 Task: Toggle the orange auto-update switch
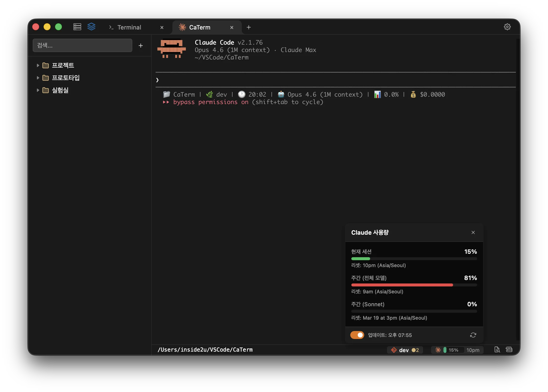pos(357,335)
